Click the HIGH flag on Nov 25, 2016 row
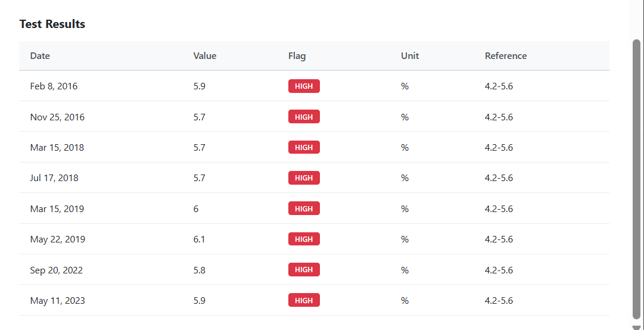Image resolution: width=644 pixels, height=330 pixels. tap(304, 117)
